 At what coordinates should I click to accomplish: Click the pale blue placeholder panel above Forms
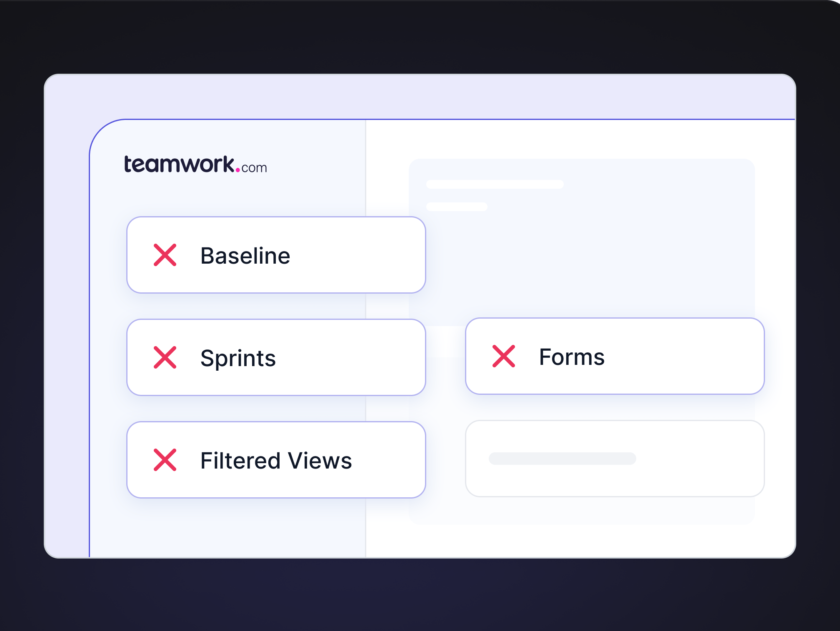[x=604, y=258]
